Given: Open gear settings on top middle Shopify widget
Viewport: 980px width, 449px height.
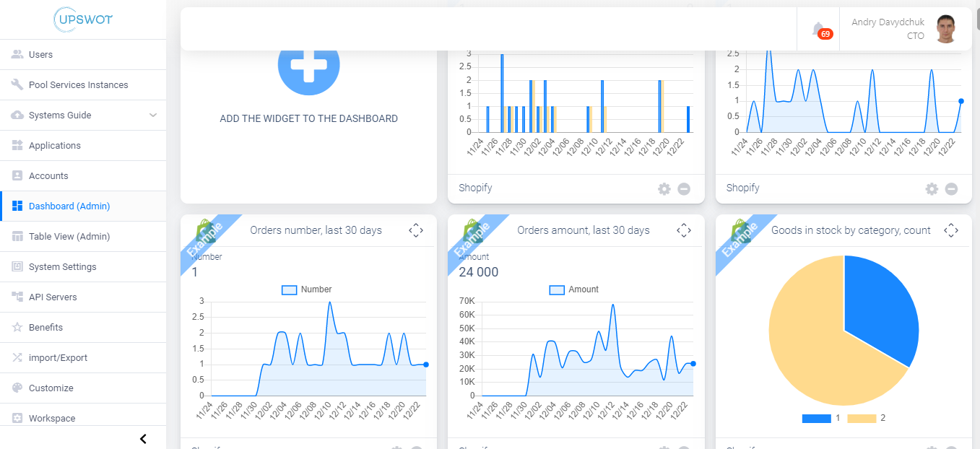Looking at the screenshot, I should coord(664,189).
